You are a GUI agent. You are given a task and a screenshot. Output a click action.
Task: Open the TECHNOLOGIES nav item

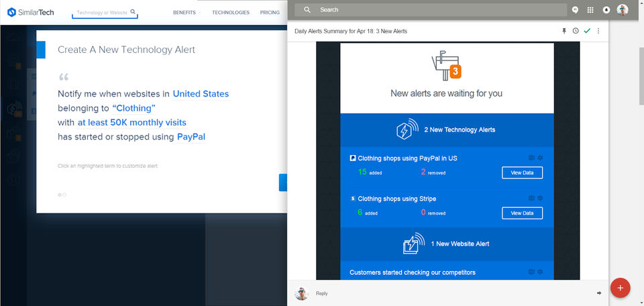(x=231, y=12)
